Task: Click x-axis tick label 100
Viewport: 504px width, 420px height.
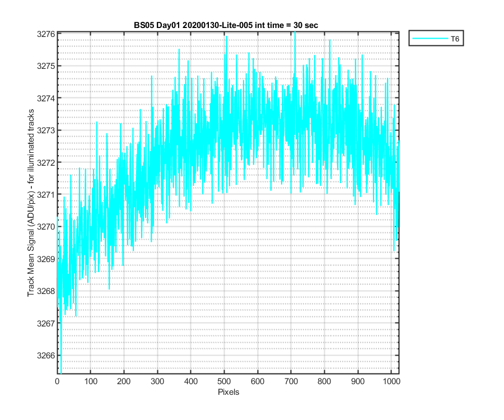Action: (91, 381)
